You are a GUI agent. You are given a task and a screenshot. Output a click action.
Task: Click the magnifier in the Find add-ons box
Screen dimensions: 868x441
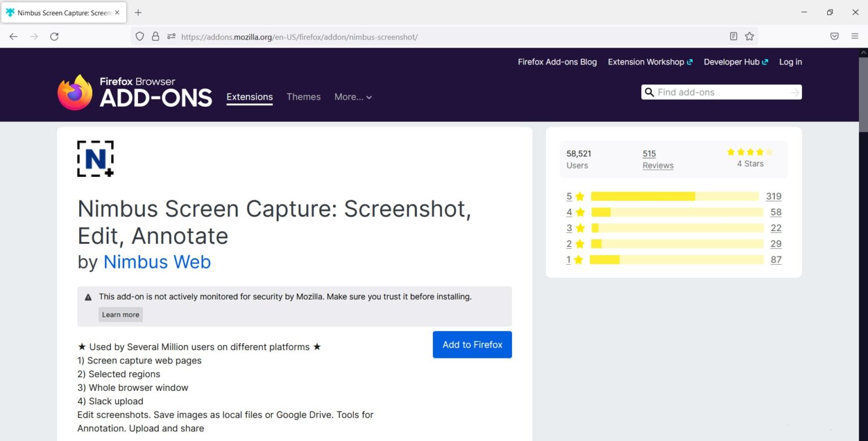click(x=649, y=92)
